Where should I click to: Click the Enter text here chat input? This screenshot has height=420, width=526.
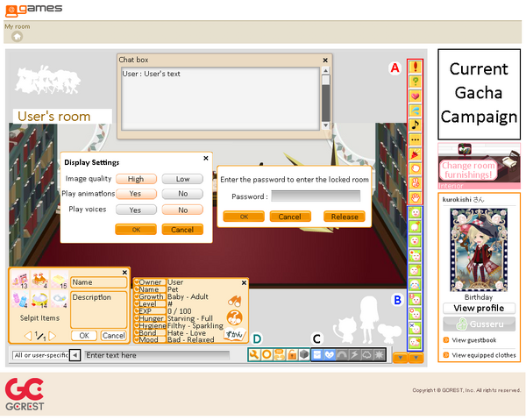(x=157, y=355)
